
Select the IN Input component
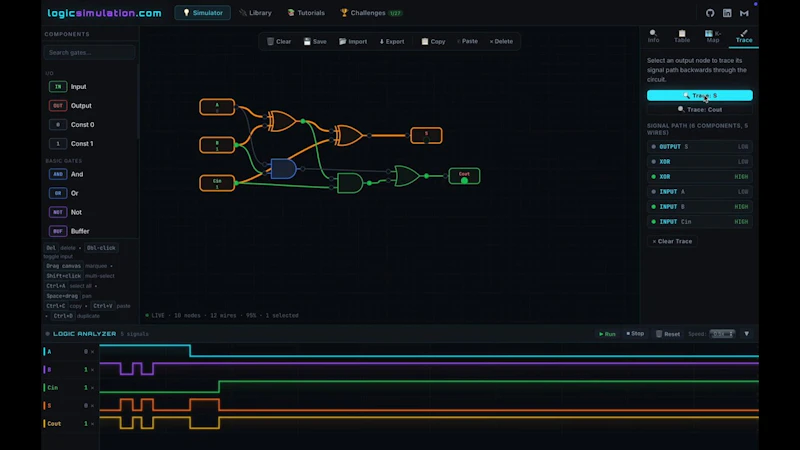(x=90, y=87)
